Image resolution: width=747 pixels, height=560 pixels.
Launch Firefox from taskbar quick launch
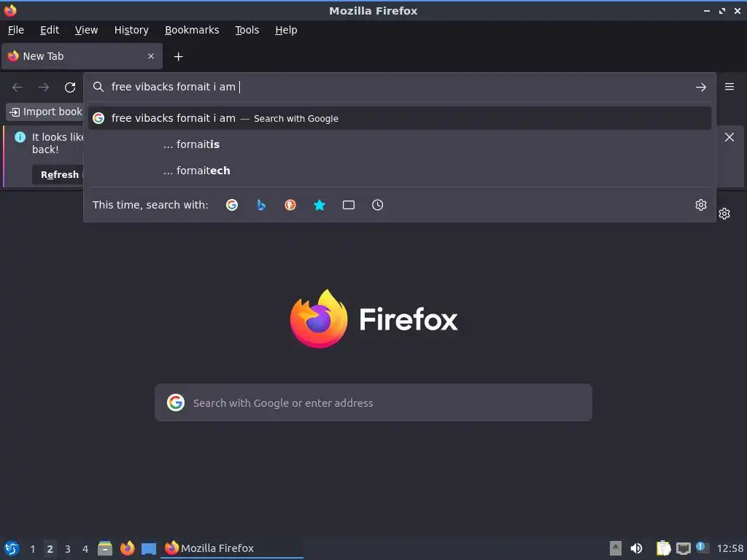pos(127,548)
